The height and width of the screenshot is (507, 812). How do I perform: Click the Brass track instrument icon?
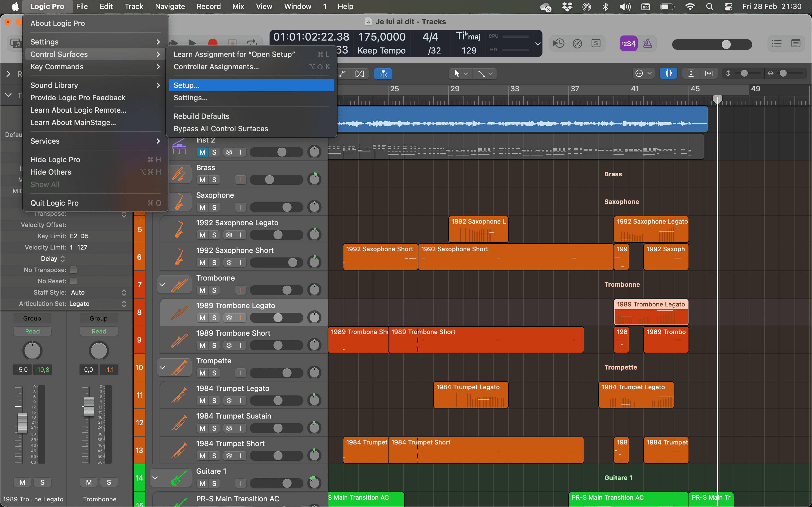click(179, 174)
